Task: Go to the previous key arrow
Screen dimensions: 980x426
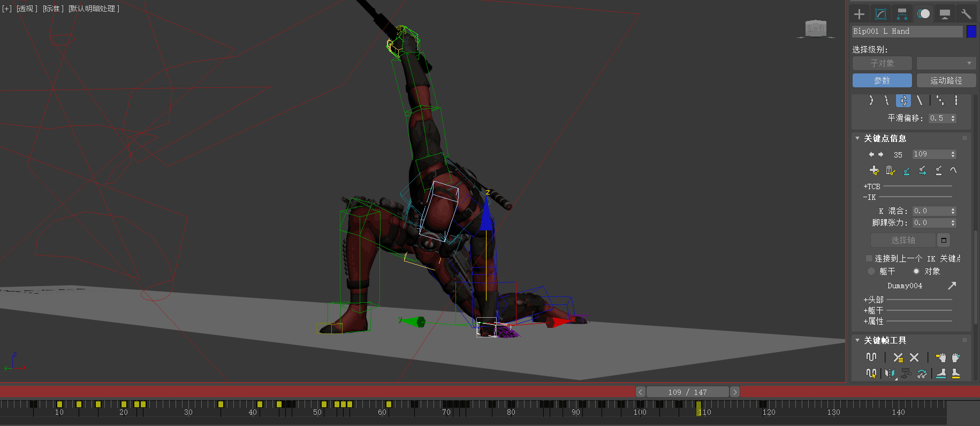Action: click(871, 154)
